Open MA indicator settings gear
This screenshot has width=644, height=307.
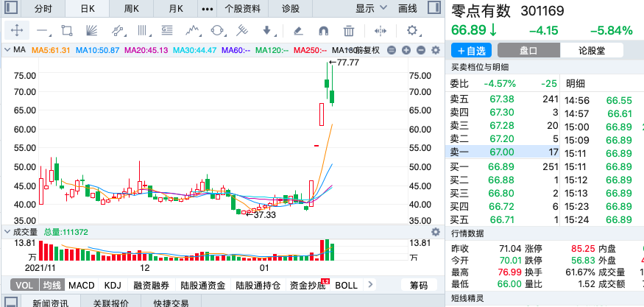[436, 50]
